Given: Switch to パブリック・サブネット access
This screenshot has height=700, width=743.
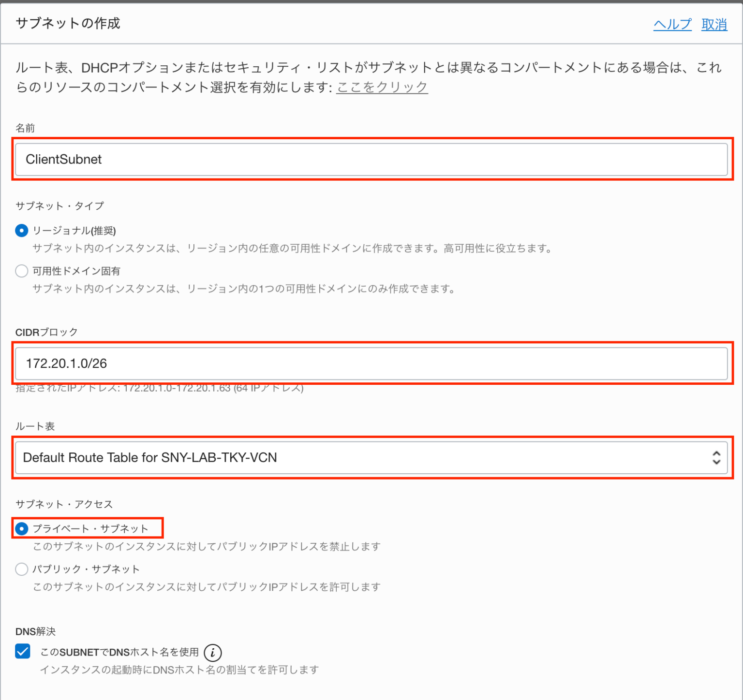Looking at the screenshot, I should pyautogui.click(x=21, y=569).
